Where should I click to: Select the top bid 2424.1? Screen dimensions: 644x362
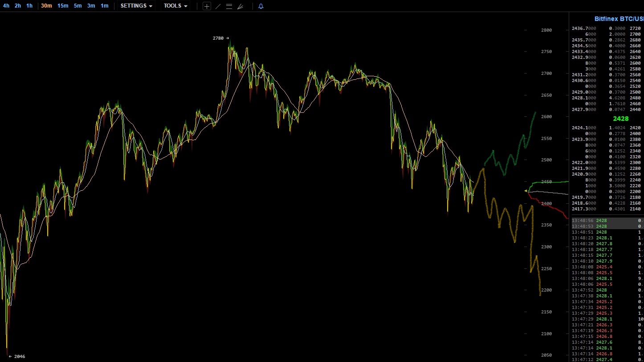point(607,128)
